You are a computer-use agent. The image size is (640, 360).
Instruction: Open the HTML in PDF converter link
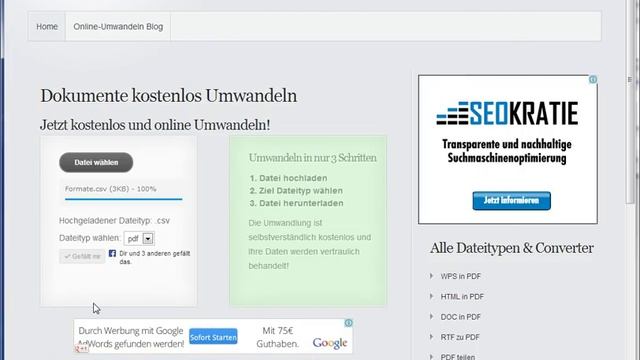pos(462,297)
